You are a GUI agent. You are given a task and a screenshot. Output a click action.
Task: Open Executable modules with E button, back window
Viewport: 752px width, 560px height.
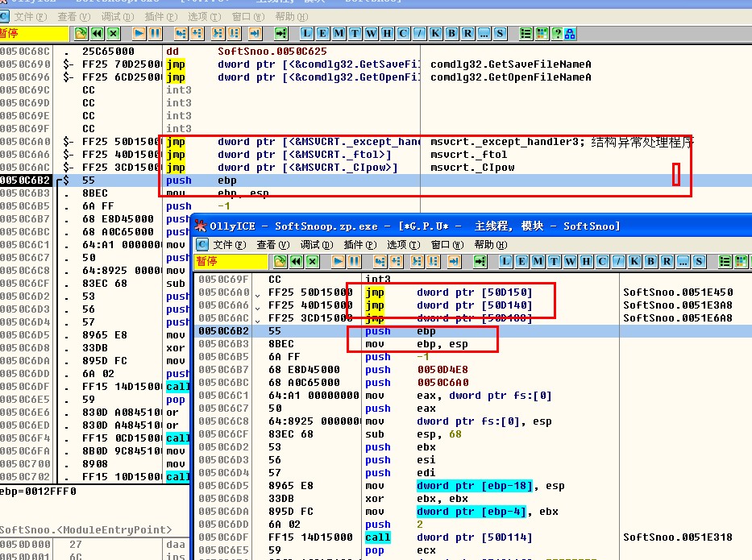[322, 34]
